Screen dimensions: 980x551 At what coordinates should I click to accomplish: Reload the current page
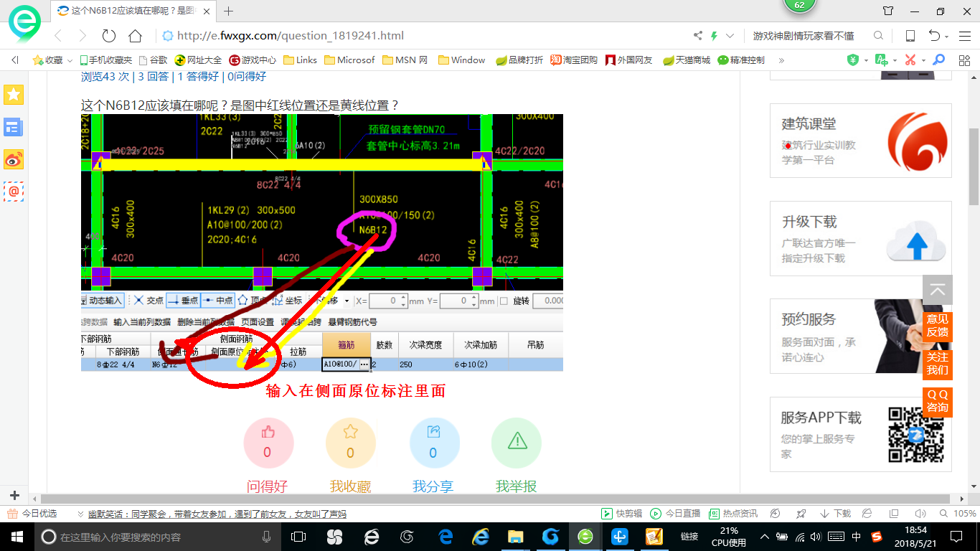109,36
